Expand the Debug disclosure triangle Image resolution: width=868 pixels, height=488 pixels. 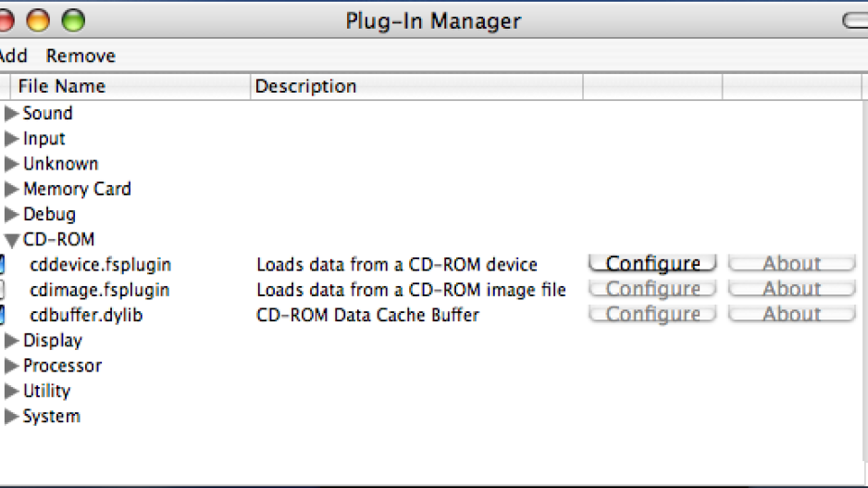pos(11,214)
